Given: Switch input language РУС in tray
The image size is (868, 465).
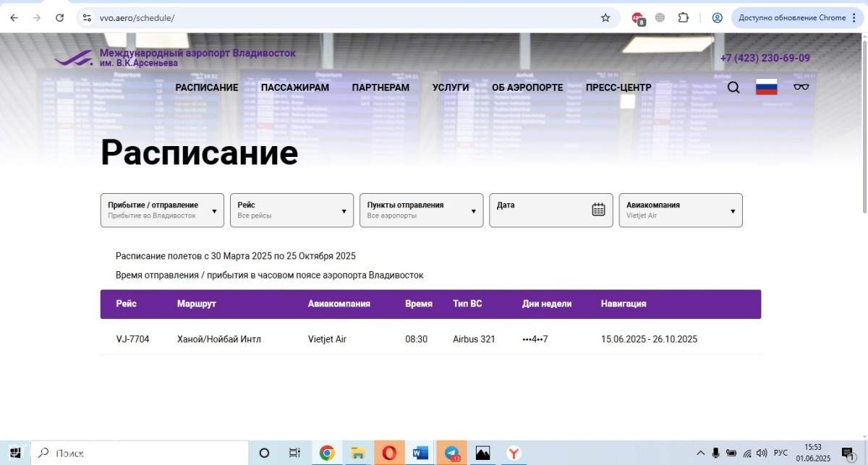Looking at the screenshot, I should [781, 453].
